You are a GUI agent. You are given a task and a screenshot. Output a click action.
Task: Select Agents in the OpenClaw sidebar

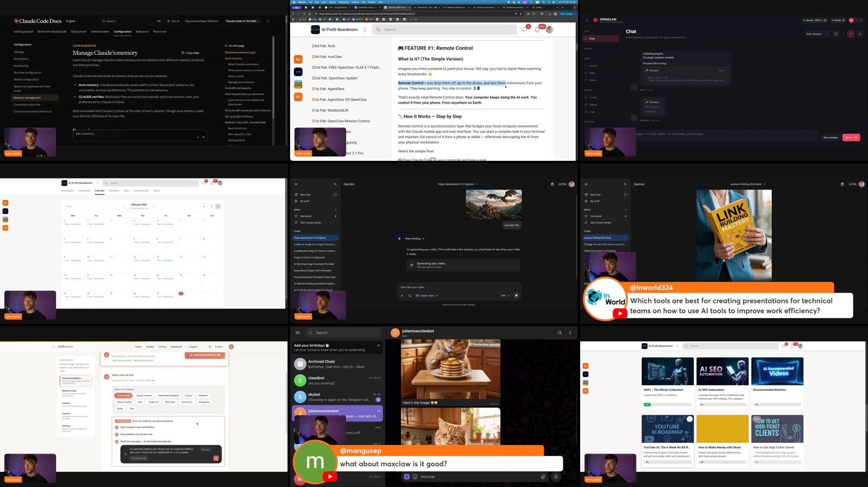point(593,65)
